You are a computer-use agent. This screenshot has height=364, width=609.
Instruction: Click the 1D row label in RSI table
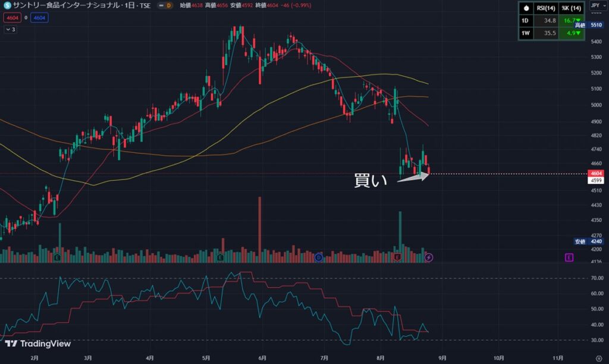526,21
